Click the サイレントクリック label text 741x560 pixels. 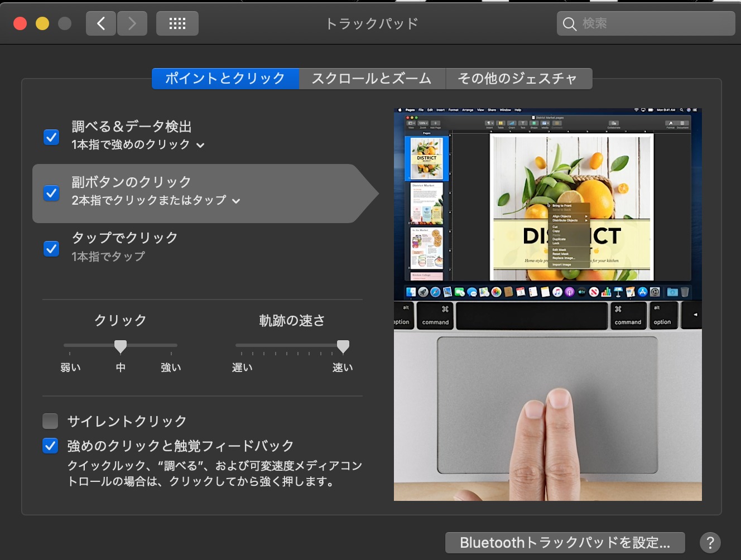click(x=127, y=421)
